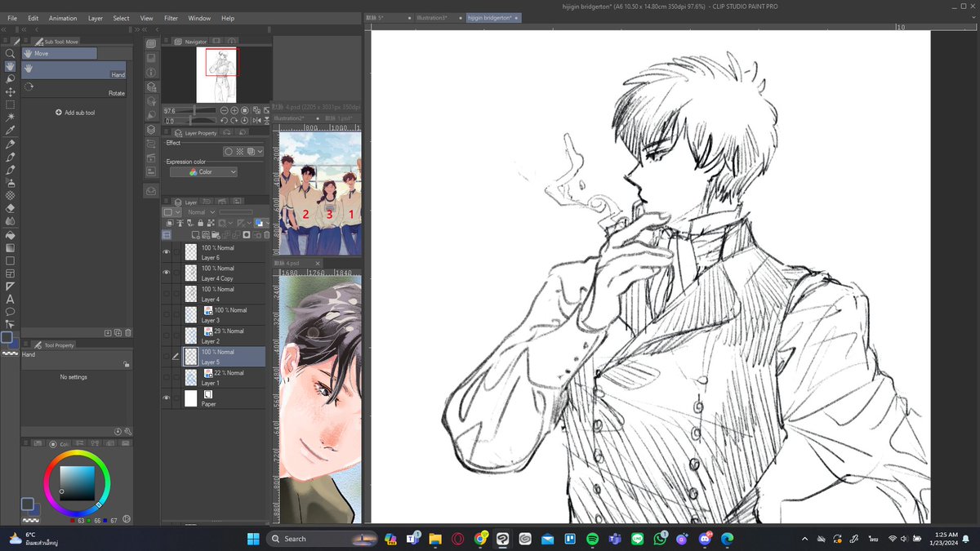Open layer color swatch dropdown in Layer panel
980x551 pixels.
coord(261,223)
